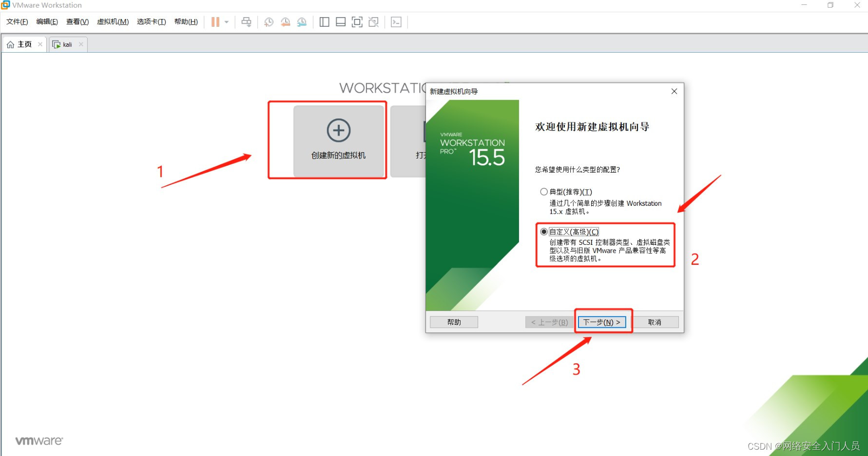868x456 pixels.
Task: Switch to the 主页 tab
Action: 24,44
